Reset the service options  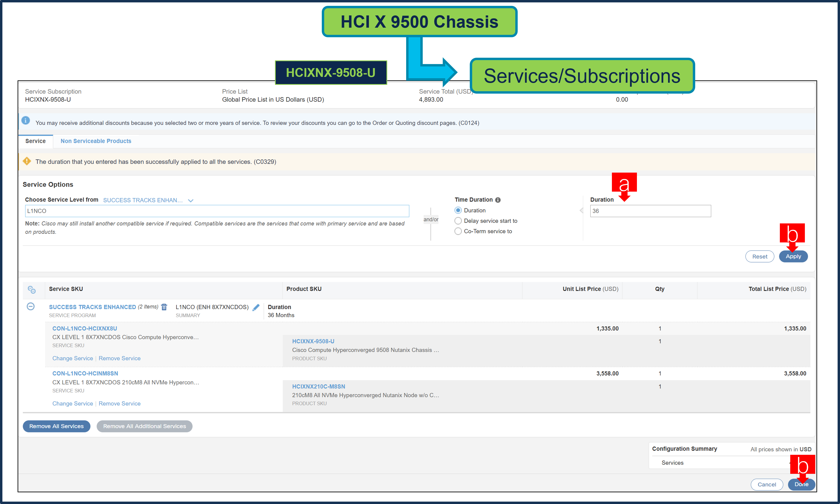tap(760, 256)
